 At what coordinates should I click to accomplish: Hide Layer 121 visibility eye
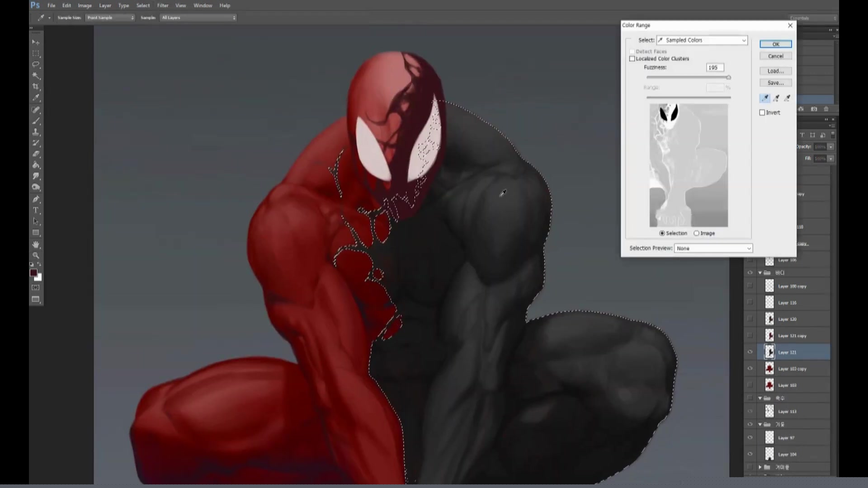pos(750,352)
